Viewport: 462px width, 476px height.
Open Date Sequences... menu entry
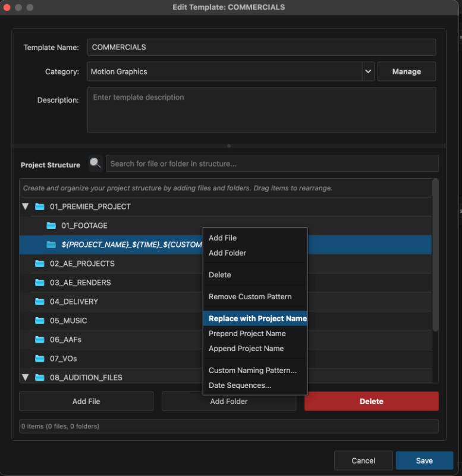(x=255, y=385)
